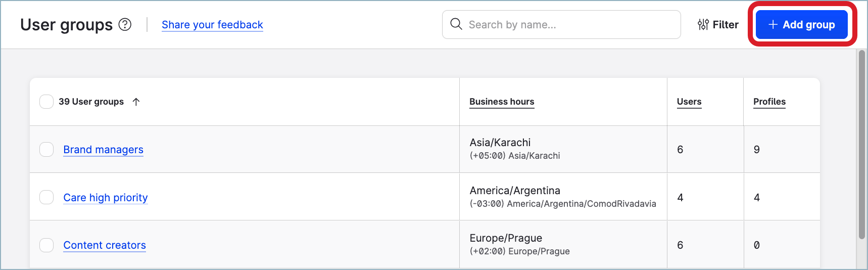The image size is (868, 270).
Task: Sort by Business hours column header
Action: click(502, 102)
